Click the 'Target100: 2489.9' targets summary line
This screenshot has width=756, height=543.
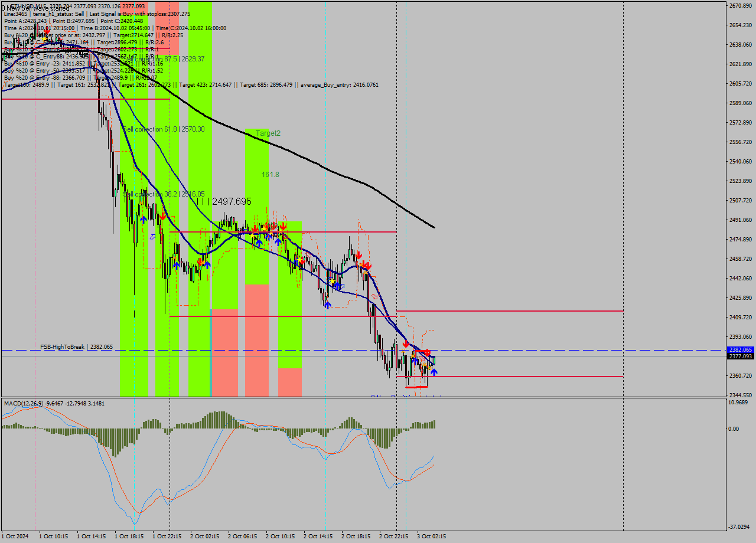[191, 85]
